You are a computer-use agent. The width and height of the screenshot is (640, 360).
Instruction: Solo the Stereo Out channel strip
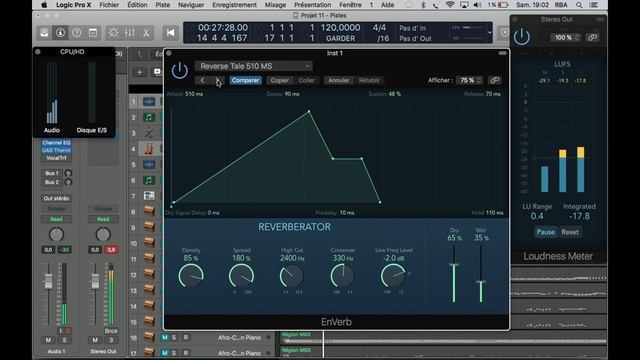click(x=111, y=340)
